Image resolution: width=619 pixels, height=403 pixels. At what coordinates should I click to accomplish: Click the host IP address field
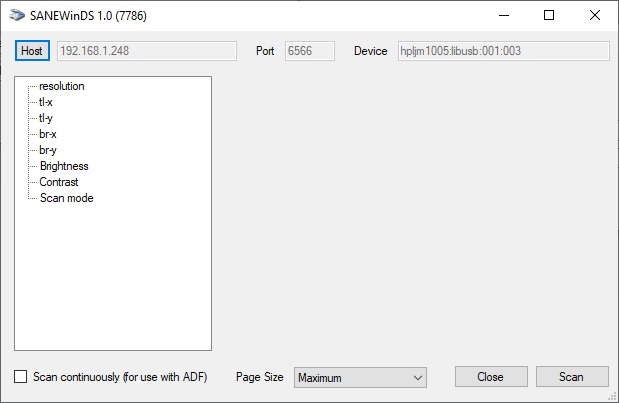146,51
